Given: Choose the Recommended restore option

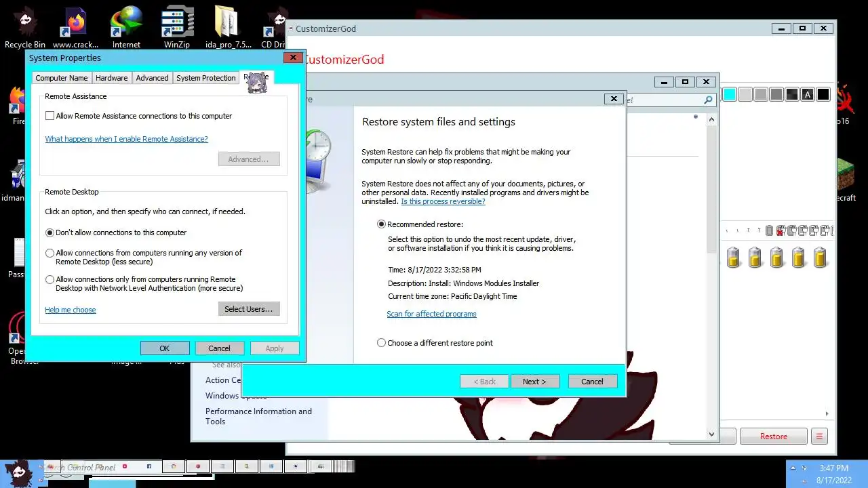Looking at the screenshot, I should point(381,224).
